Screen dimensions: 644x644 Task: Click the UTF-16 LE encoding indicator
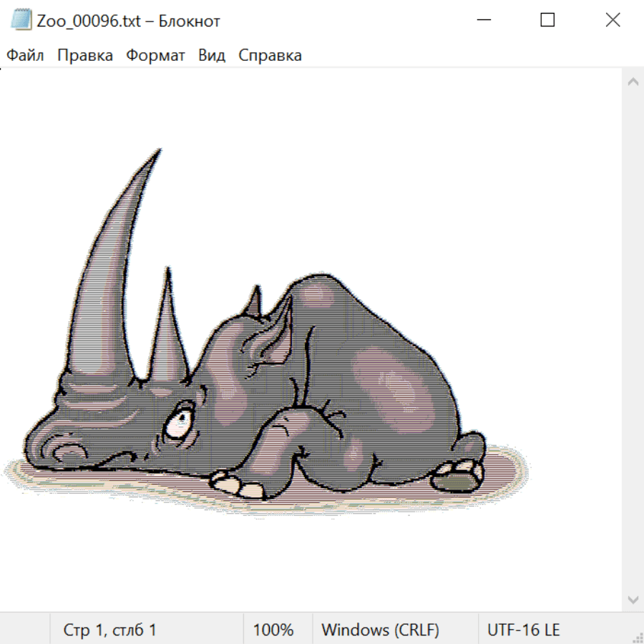coord(523,630)
